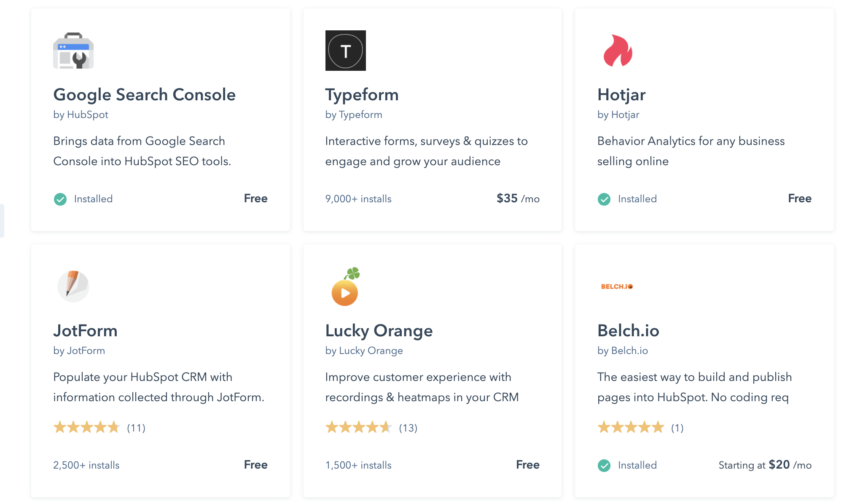Select the Typeform logo icon
The width and height of the screenshot is (844, 504).
click(345, 51)
